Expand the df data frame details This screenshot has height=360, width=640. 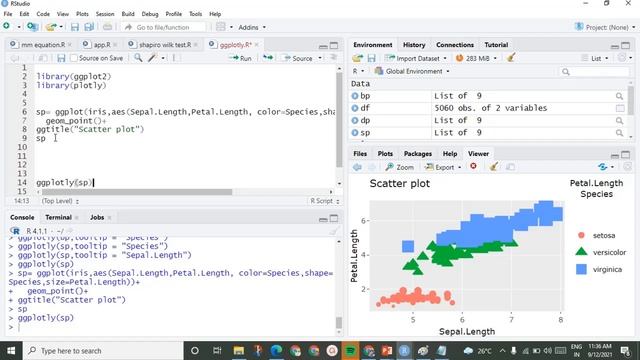pos(355,108)
